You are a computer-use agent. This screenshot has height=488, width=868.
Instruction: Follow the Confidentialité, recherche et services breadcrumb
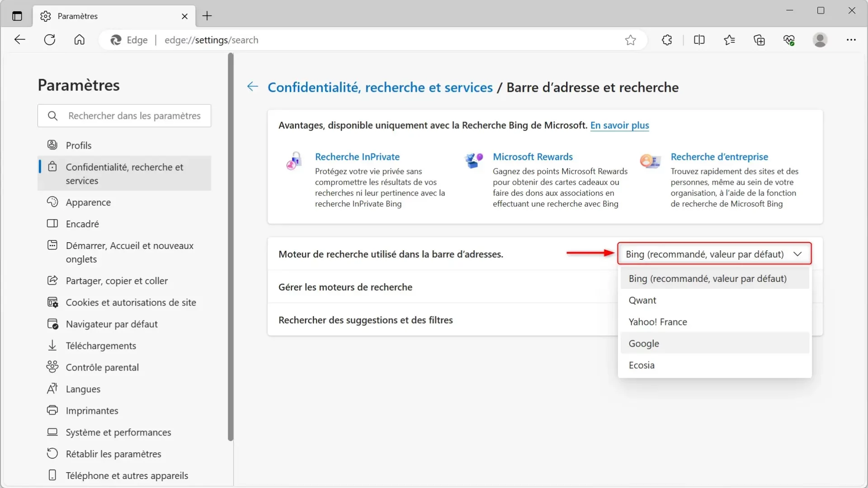pos(380,87)
